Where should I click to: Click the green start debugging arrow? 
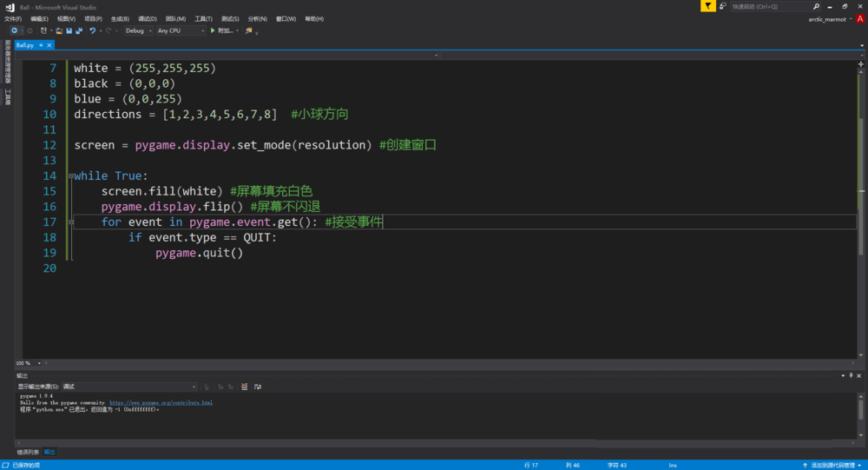213,31
